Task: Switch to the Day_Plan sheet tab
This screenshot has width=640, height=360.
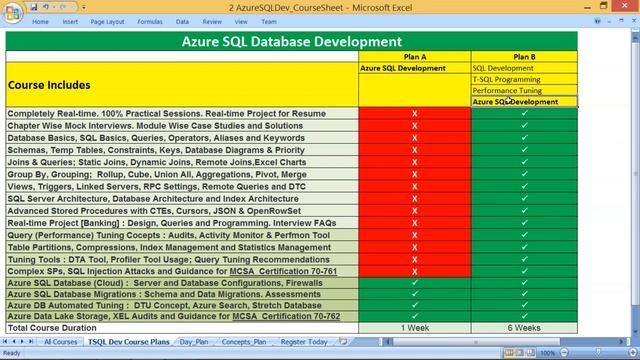Action: [x=194, y=342]
